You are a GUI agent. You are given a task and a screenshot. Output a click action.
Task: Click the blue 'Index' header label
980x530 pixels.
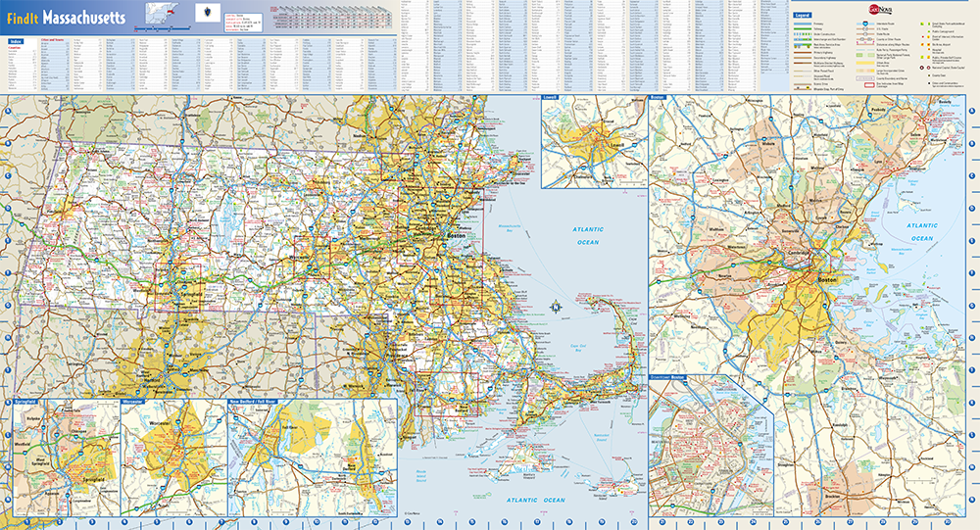point(17,41)
